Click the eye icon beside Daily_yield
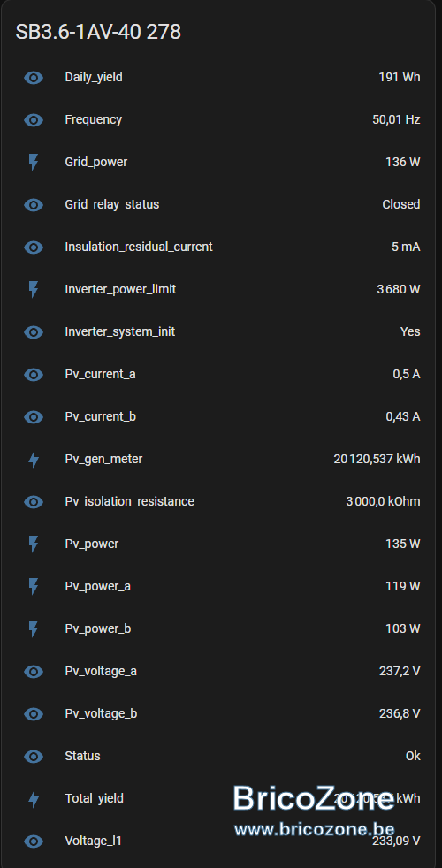Screen dimensions: 442x868 tap(34, 78)
